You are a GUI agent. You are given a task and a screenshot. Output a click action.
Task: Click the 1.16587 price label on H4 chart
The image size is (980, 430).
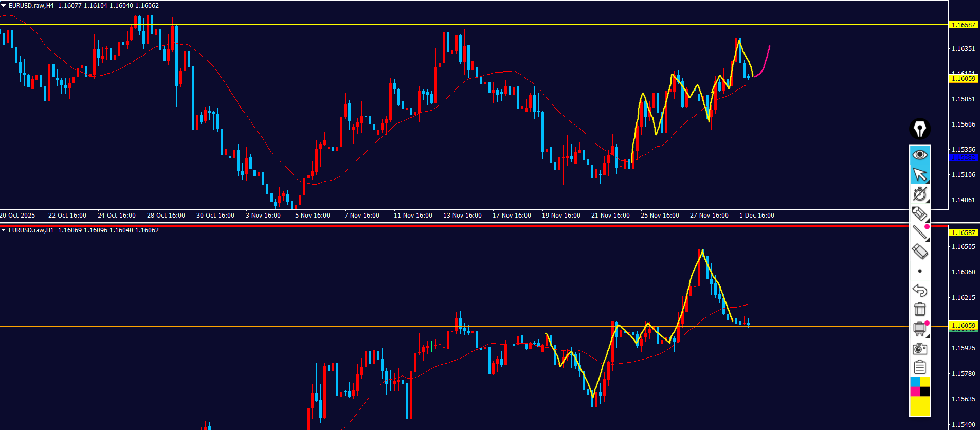tap(963, 25)
